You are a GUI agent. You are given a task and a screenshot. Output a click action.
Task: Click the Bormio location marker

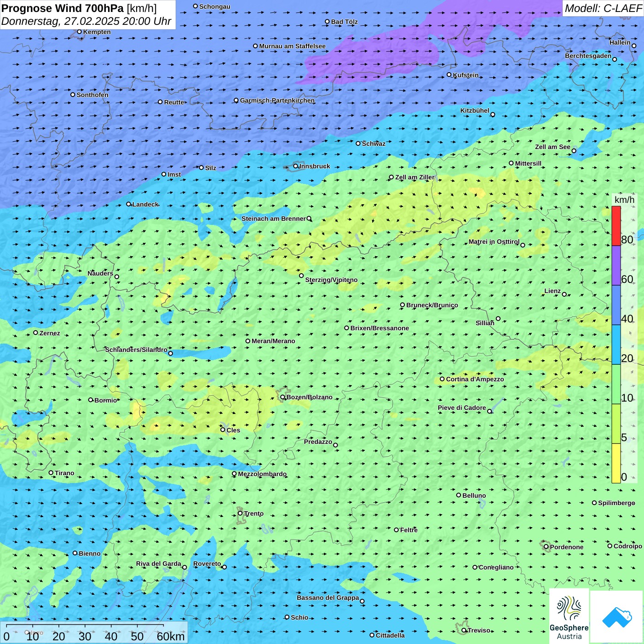[91, 400]
